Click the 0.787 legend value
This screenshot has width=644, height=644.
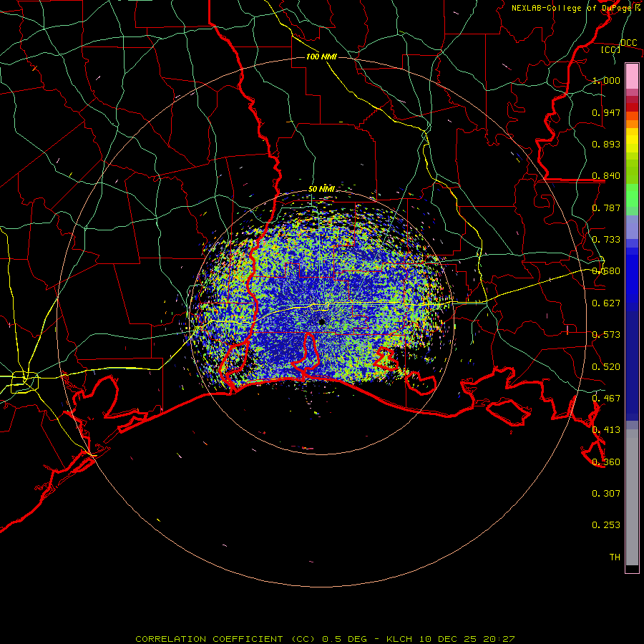(606, 208)
